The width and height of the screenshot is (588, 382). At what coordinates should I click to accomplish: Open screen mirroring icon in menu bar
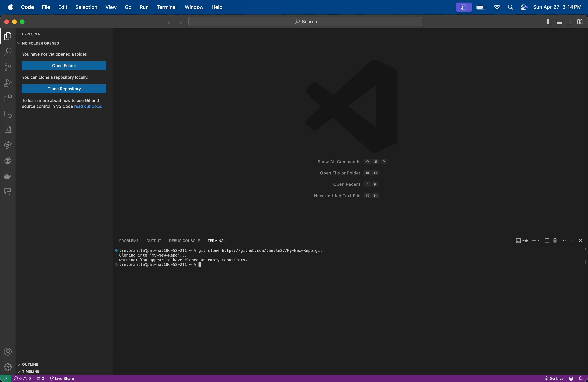464,7
